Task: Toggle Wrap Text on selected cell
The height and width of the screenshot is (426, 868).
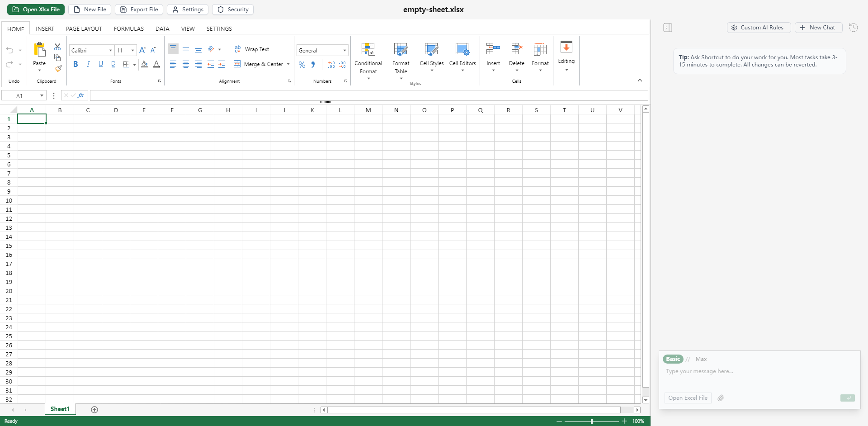Action: tap(252, 49)
